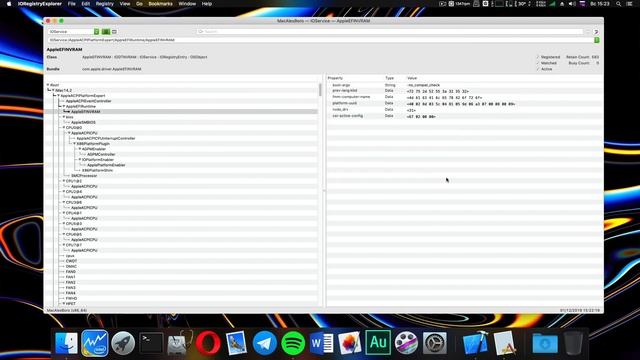The height and width of the screenshot is (360, 640).
Task: Collapse the Root tree node
Action: (x=48, y=85)
